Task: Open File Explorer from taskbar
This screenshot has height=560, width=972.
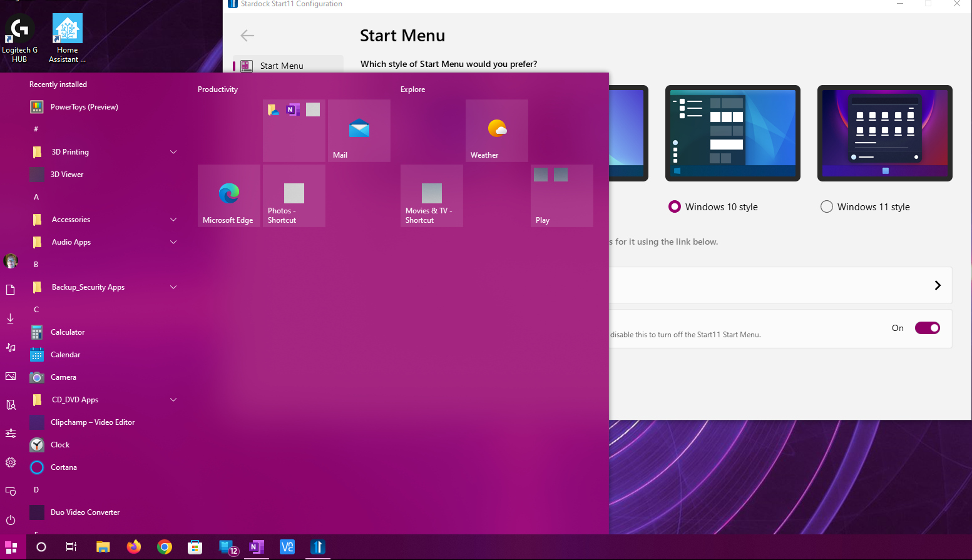Action: (x=103, y=547)
